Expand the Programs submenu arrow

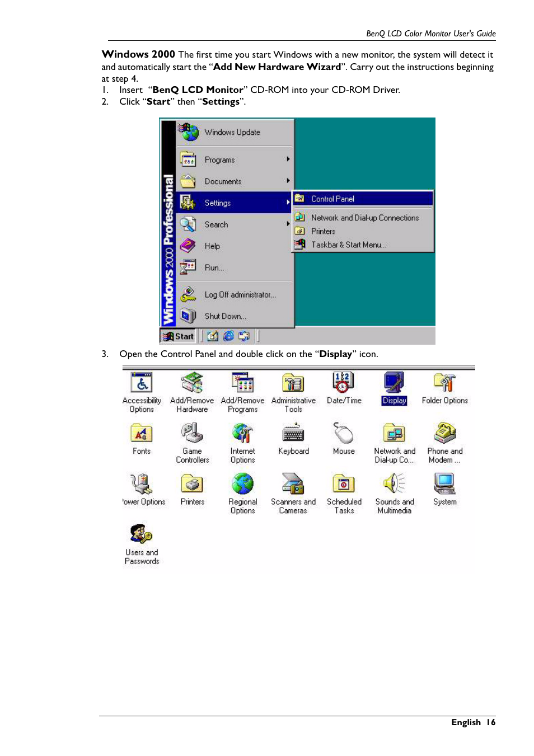point(288,159)
